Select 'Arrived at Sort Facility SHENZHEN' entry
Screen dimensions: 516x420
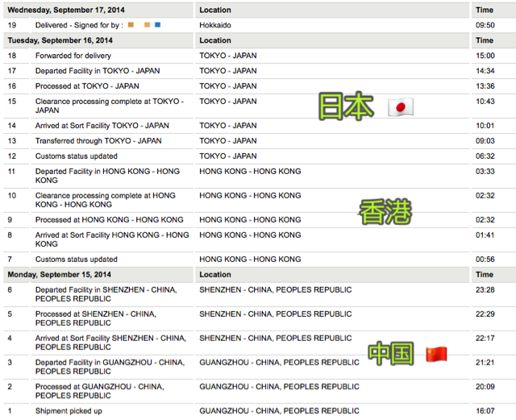111,343
